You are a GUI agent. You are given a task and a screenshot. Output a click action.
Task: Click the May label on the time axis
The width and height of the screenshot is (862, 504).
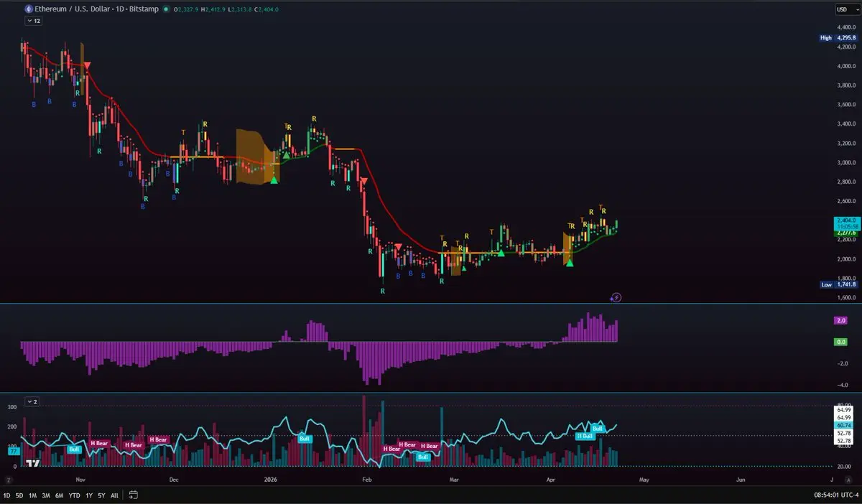[644, 479]
